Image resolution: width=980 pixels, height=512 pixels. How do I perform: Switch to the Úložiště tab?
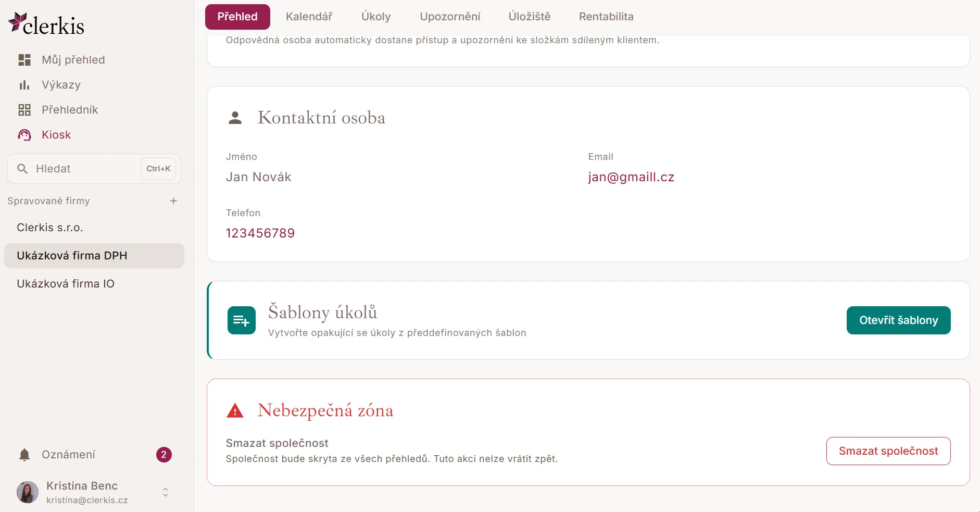(x=530, y=17)
